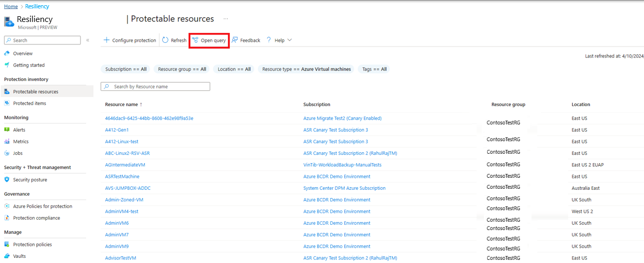
Task: Go to Overview in the sidebar
Action: pyautogui.click(x=22, y=53)
